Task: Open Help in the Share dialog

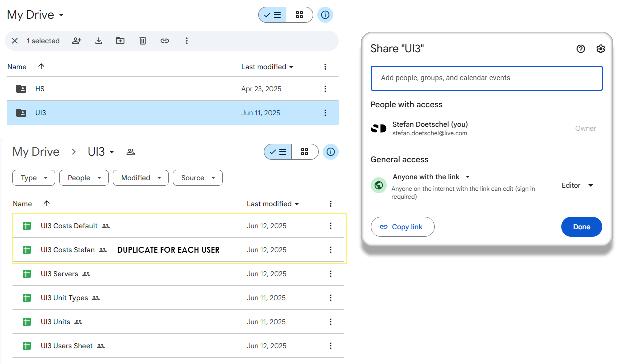Action: click(581, 49)
